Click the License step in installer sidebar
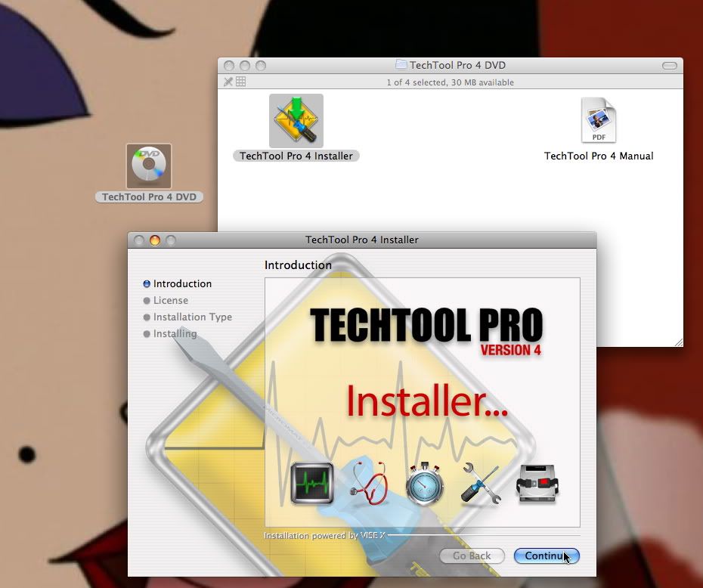Image resolution: width=703 pixels, height=588 pixels. [166, 300]
